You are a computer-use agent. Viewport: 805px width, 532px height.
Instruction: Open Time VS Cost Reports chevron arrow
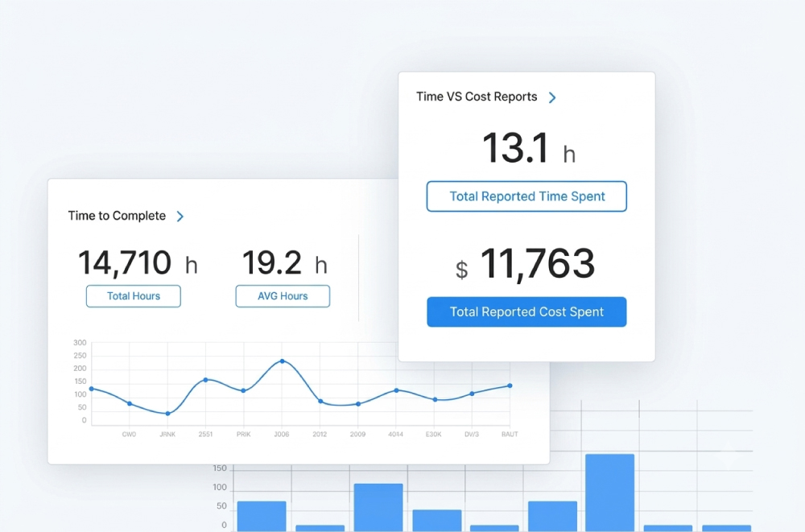coord(552,97)
